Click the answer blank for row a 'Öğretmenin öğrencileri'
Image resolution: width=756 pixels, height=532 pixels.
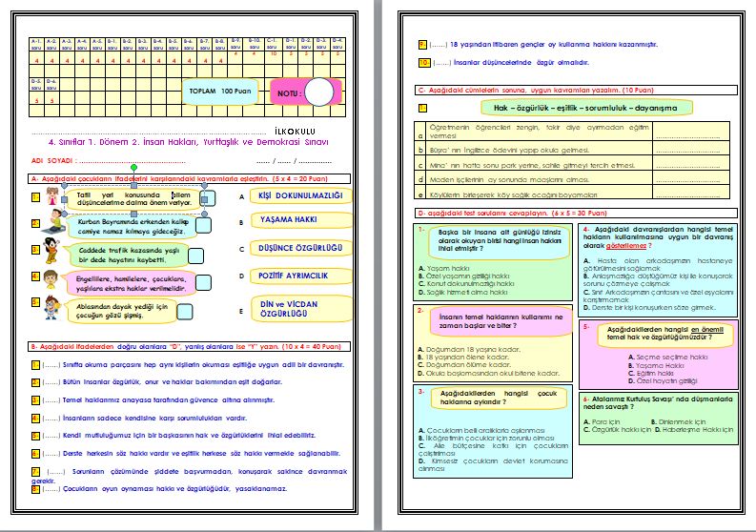(691, 132)
